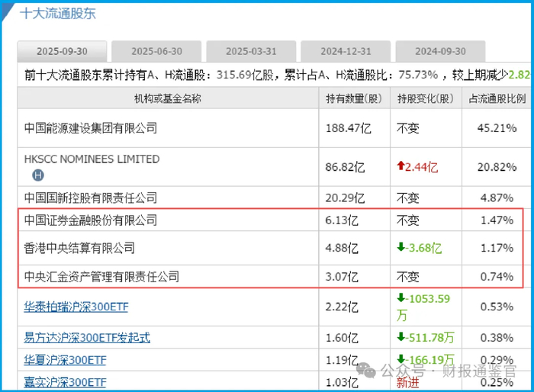Open the 华夏沪深300ETF link

[x=65, y=360]
